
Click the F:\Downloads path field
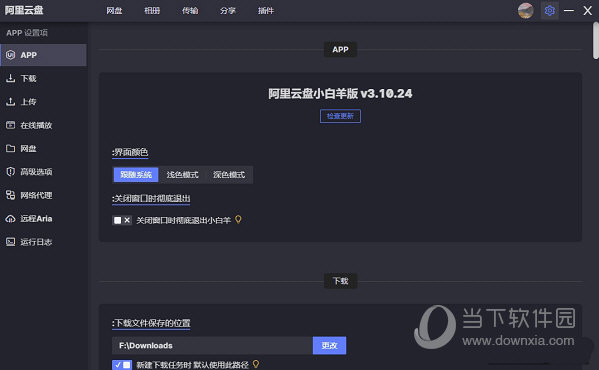212,346
